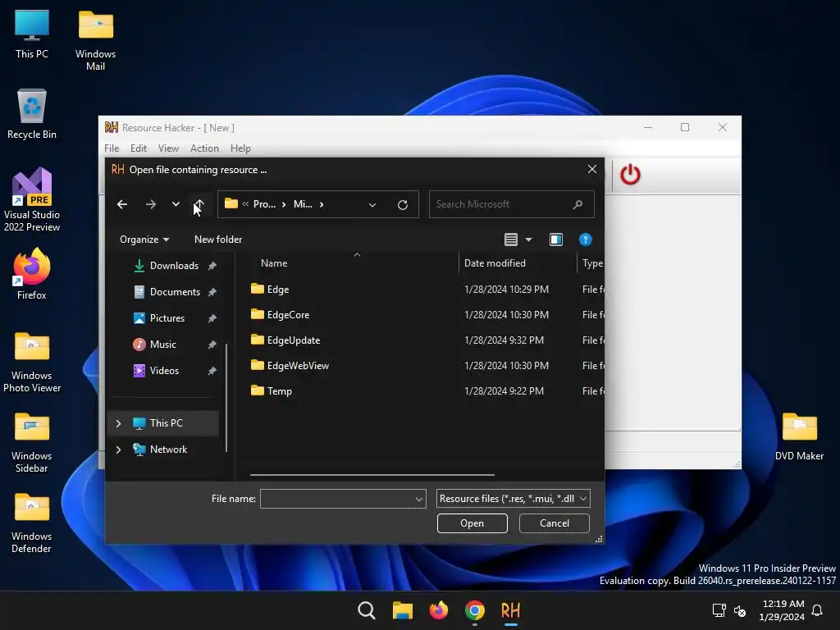The width and height of the screenshot is (840, 630).
Task: Expand the address bar path history dropdown
Action: (x=372, y=204)
